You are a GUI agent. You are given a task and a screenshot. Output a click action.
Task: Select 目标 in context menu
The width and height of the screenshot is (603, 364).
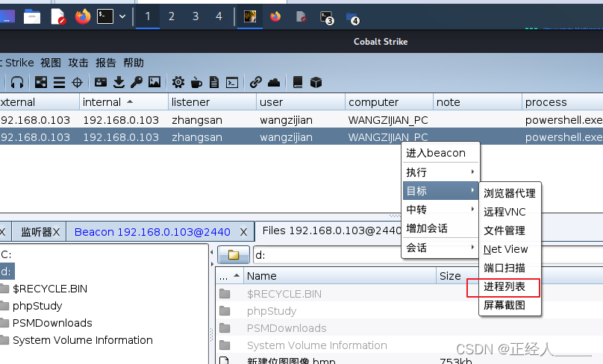tap(440, 191)
